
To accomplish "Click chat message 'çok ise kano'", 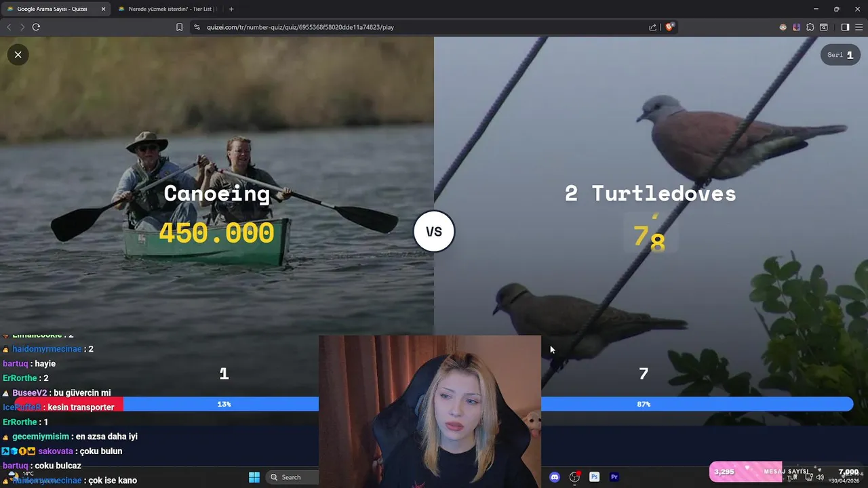I will [x=113, y=481].
